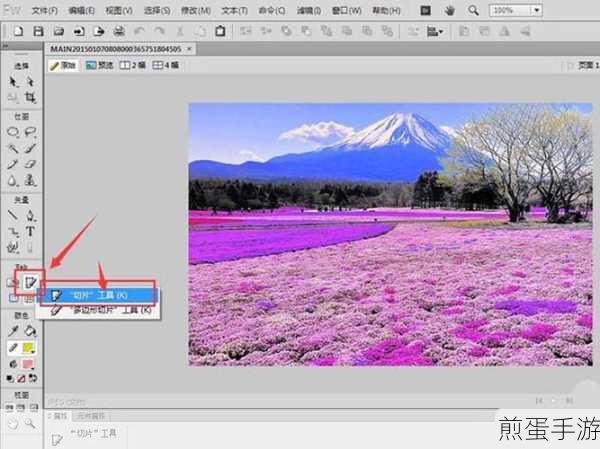The width and height of the screenshot is (600, 449).
Task: Open the 修改(M) menu
Action: pos(196,10)
